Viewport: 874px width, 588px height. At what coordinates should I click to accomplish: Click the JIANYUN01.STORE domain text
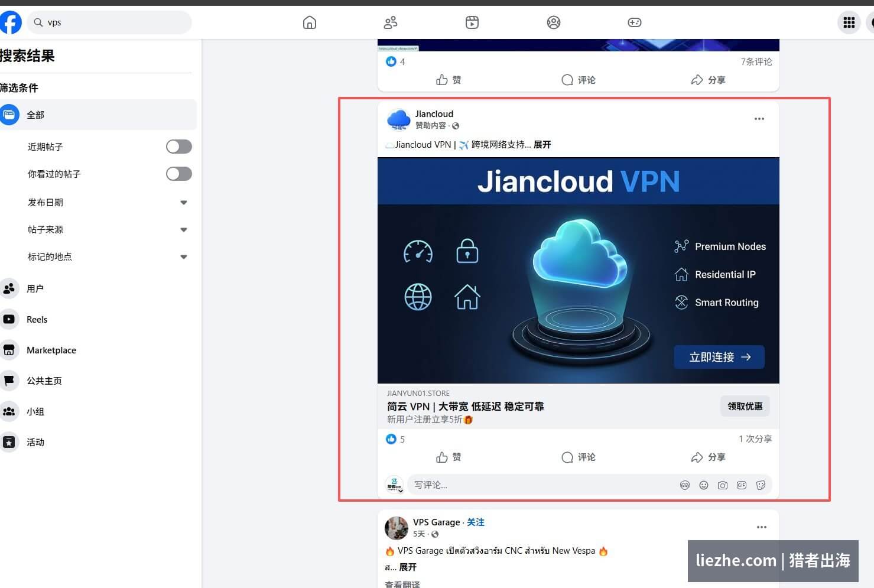[418, 393]
